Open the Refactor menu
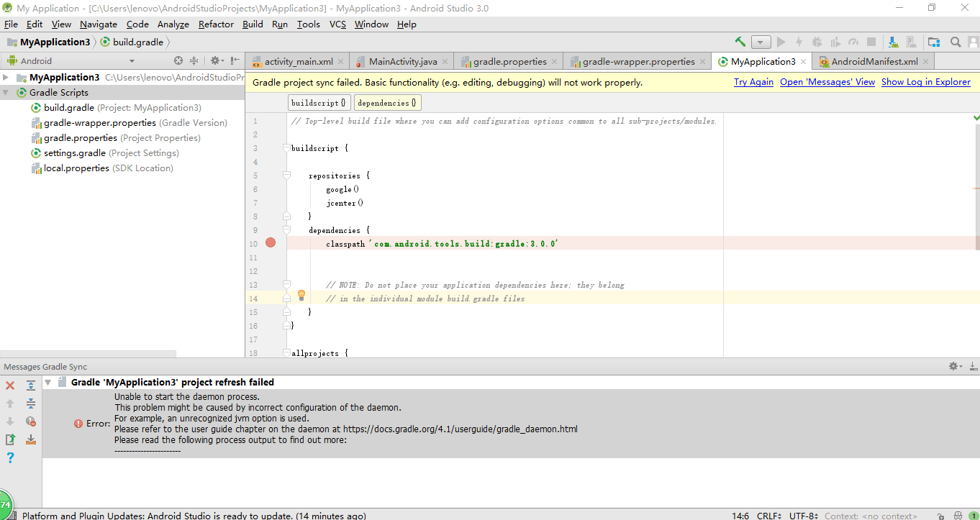The image size is (980, 520). click(216, 24)
